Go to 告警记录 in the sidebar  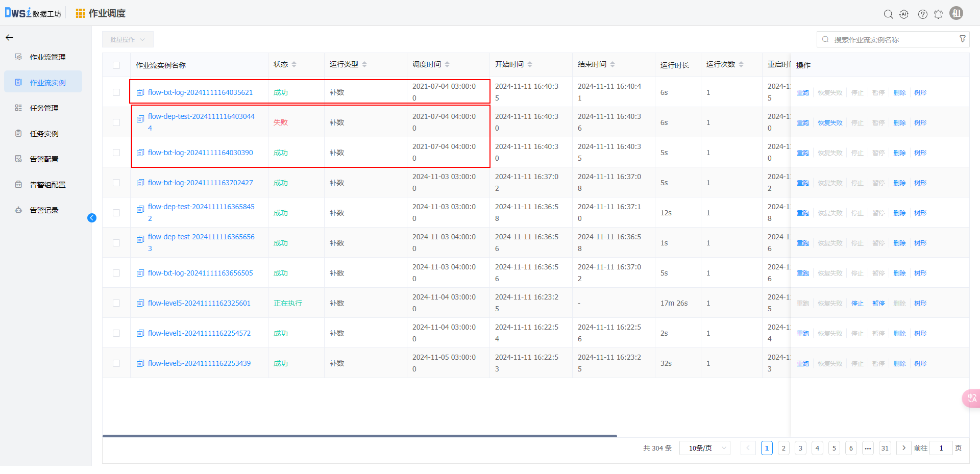point(44,210)
